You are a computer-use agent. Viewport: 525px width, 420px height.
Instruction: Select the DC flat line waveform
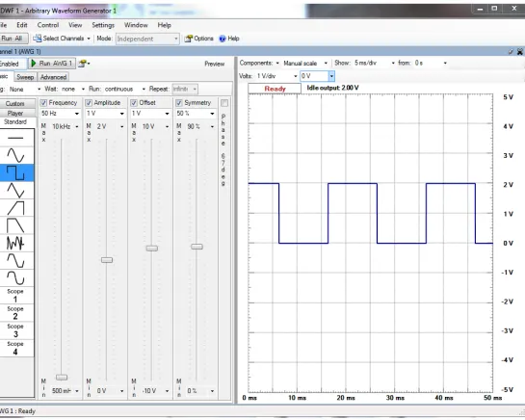[x=15, y=138]
